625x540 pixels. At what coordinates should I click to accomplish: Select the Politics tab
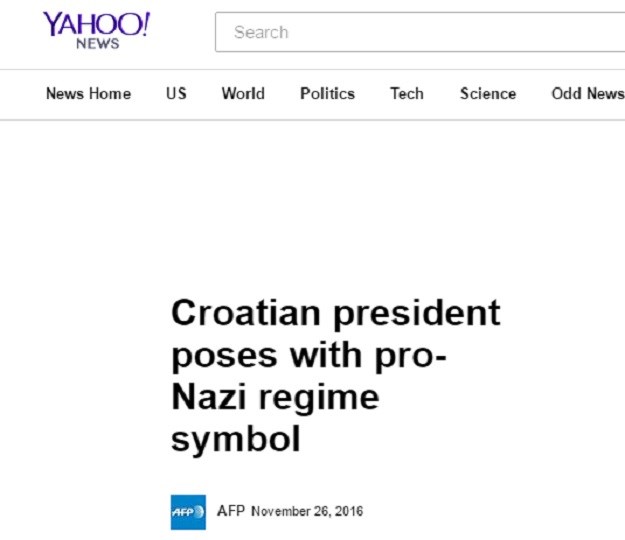click(327, 94)
